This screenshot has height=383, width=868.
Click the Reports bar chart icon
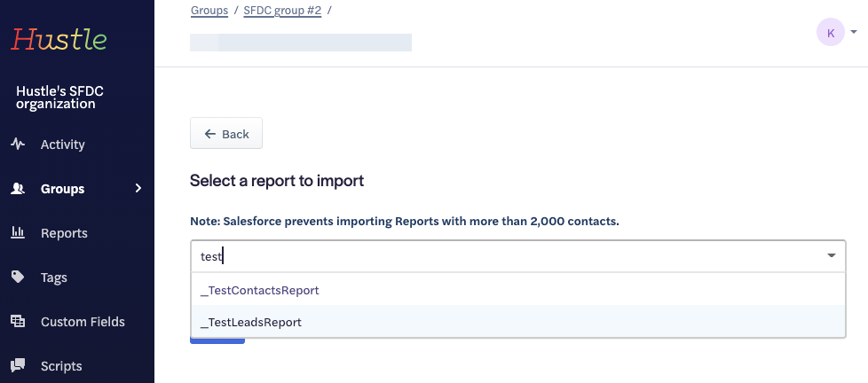18,232
